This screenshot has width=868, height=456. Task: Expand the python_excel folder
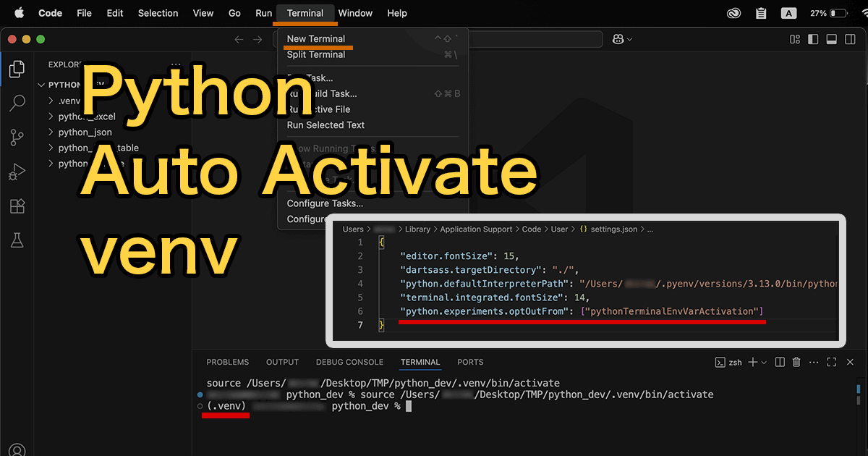(51, 117)
